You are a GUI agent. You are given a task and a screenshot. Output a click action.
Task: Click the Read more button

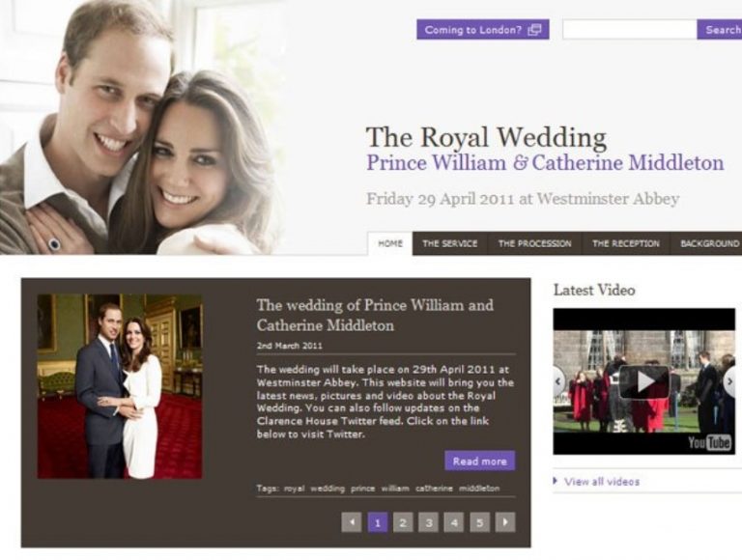(480, 461)
